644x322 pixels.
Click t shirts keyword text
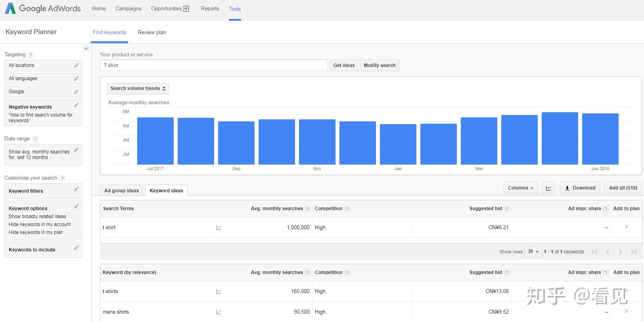click(110, 291)
